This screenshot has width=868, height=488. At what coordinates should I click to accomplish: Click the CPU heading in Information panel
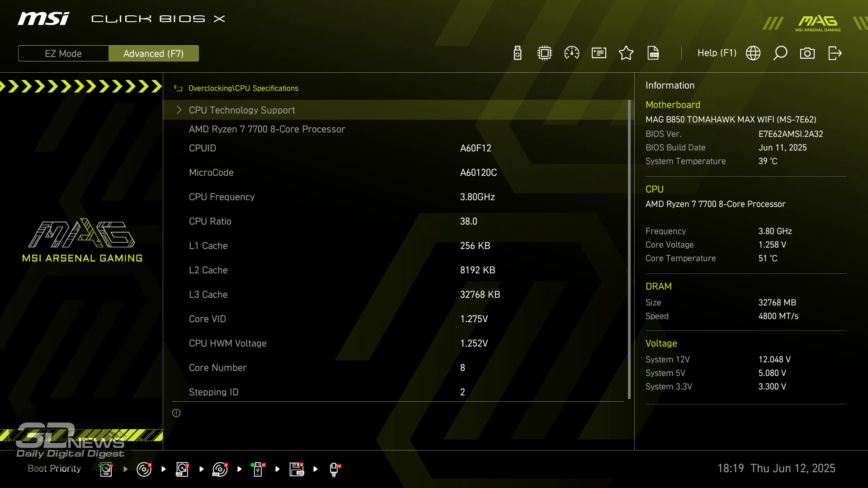(x=654, y=189)
